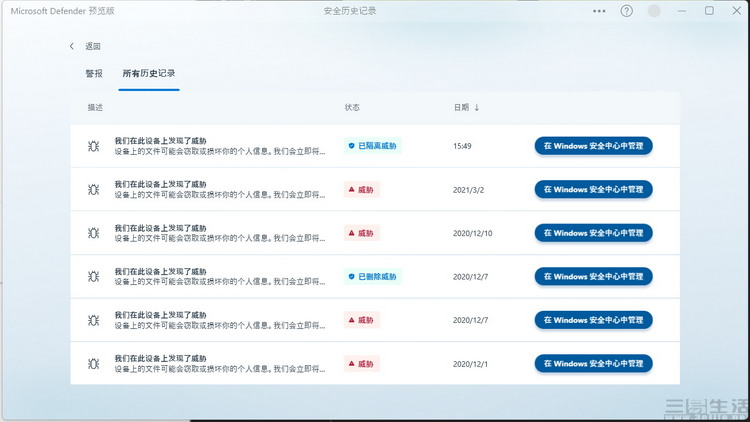This screenshot has width=750, height=422.
Task: Select the bug icon of the 2020/12/1 threat
Action: (x=94, y=364)
